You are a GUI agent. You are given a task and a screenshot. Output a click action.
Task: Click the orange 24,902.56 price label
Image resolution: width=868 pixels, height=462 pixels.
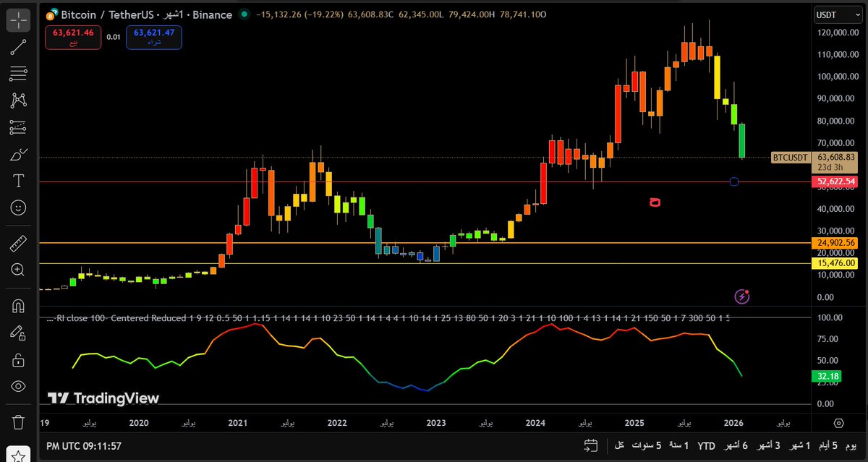[x=835, y=243]
